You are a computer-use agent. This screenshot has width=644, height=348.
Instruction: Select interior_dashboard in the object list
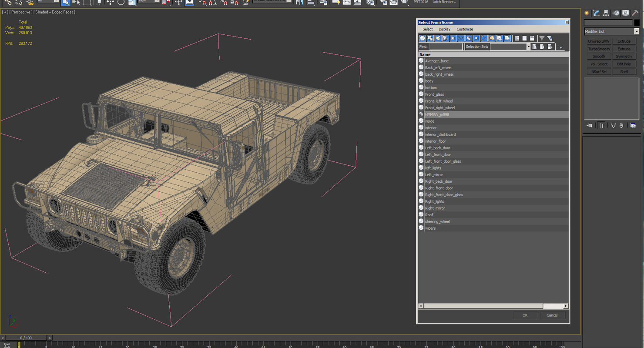pos(493,134)
